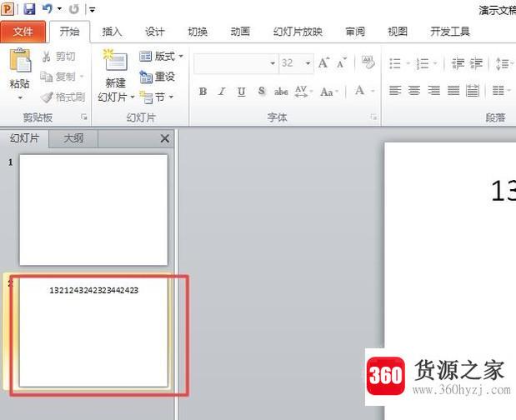Click into the font name box
The width and height of the screenshot is (516, 420).
[x=232, y=63]
